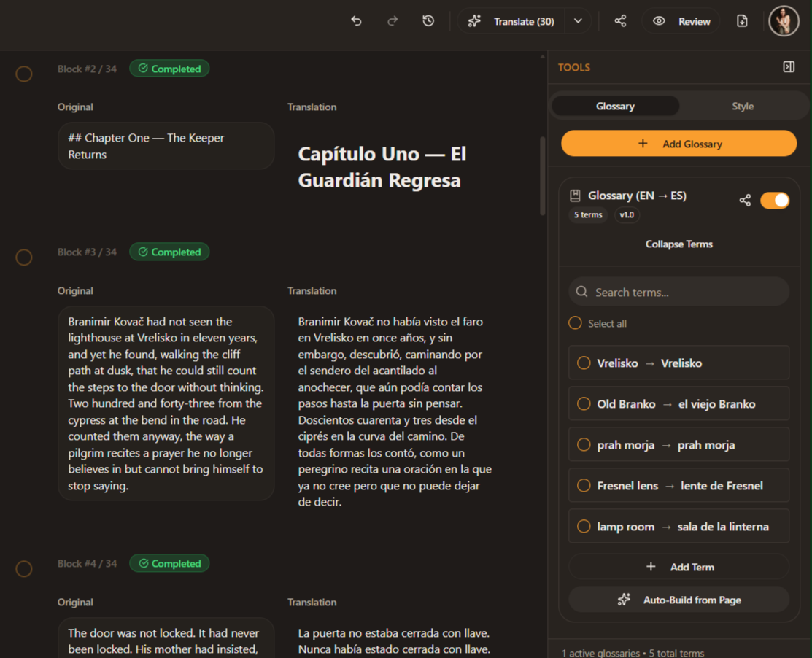The height and width of the screenshot is (658, 812).
Task: Click the redo arrow icon
Action: [393, 21]
